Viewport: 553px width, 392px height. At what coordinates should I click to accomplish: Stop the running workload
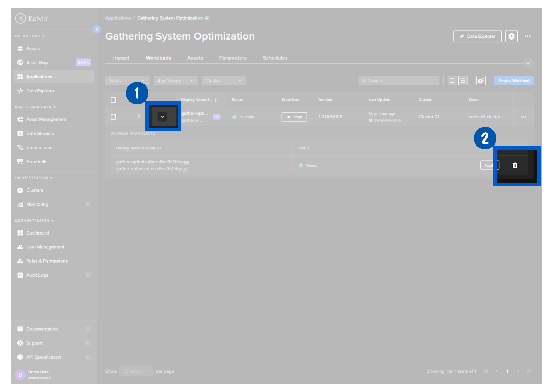point(294,117)
